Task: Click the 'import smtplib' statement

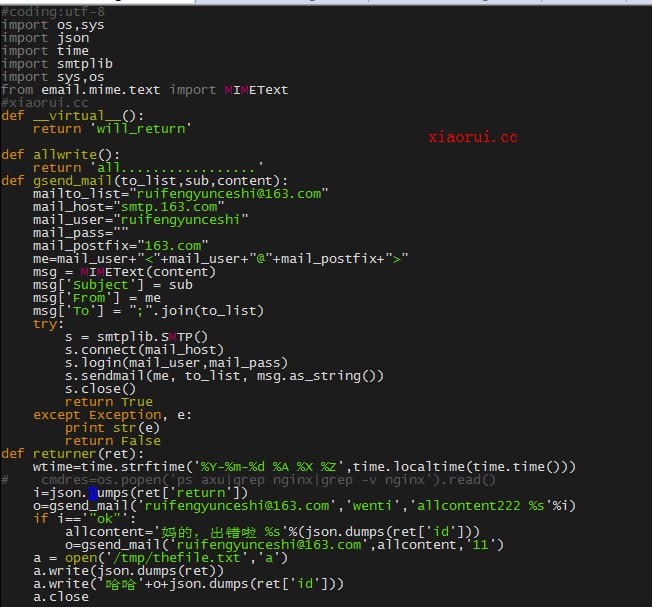Action: pos(56,63)
